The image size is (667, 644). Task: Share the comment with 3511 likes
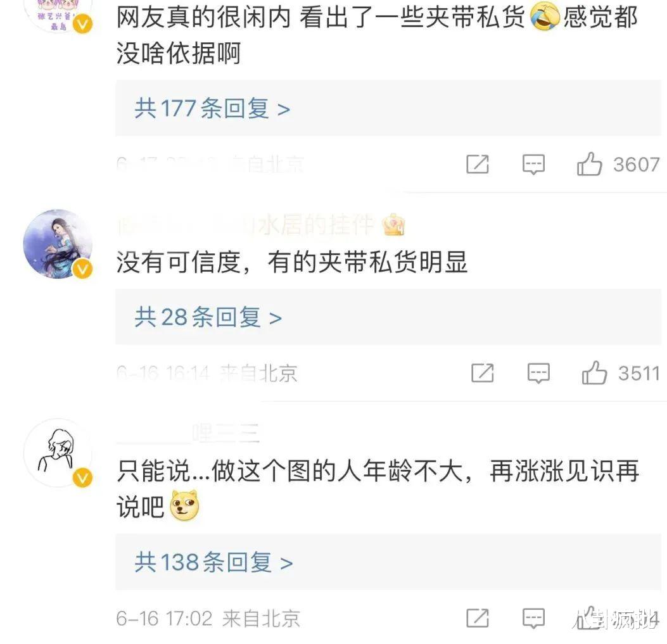[x=483, y=374]
